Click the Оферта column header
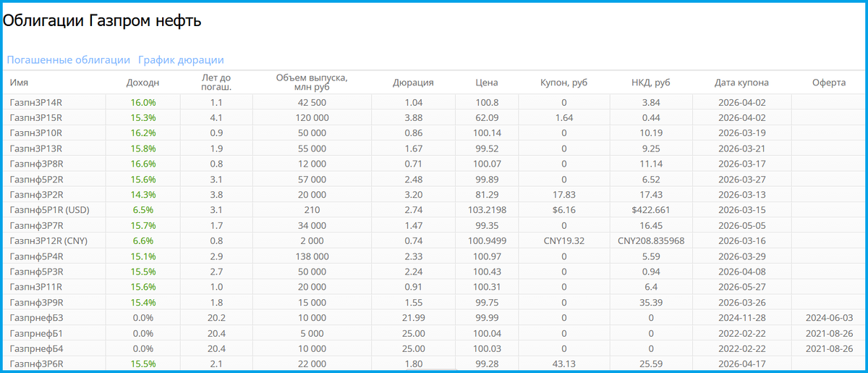 (829, 83)
